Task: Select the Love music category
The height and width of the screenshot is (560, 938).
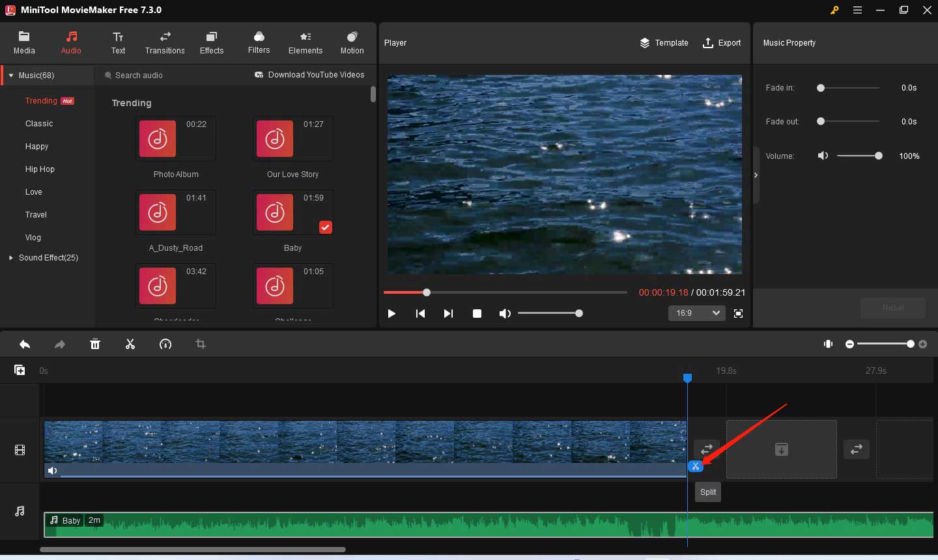Action: (x=34, y=192)
